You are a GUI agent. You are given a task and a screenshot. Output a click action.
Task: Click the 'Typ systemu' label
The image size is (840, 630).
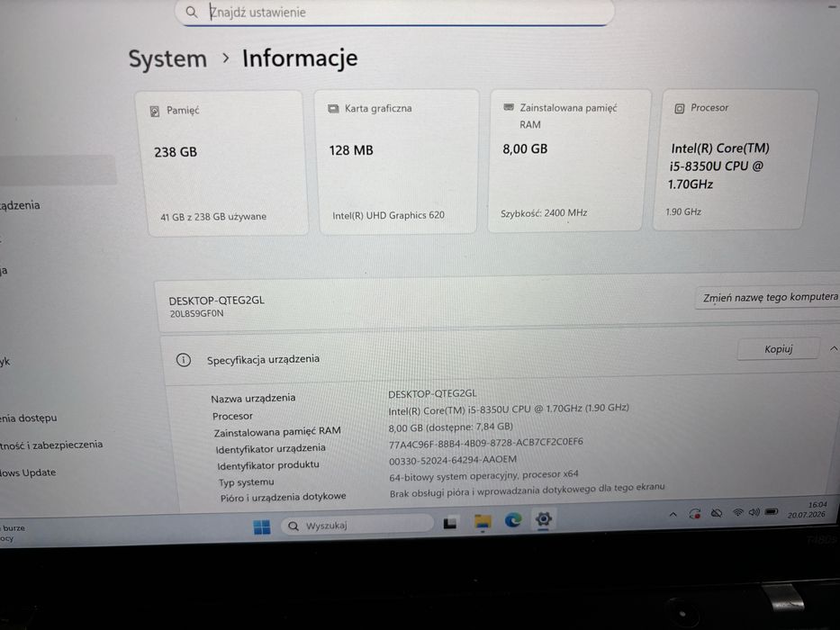tap(246, 482)
